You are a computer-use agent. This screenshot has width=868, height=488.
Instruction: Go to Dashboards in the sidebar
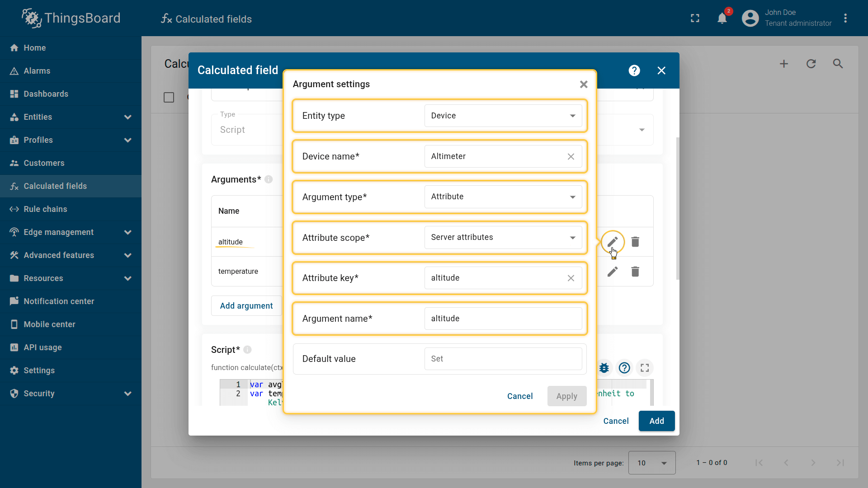click(x=46, y=94)
